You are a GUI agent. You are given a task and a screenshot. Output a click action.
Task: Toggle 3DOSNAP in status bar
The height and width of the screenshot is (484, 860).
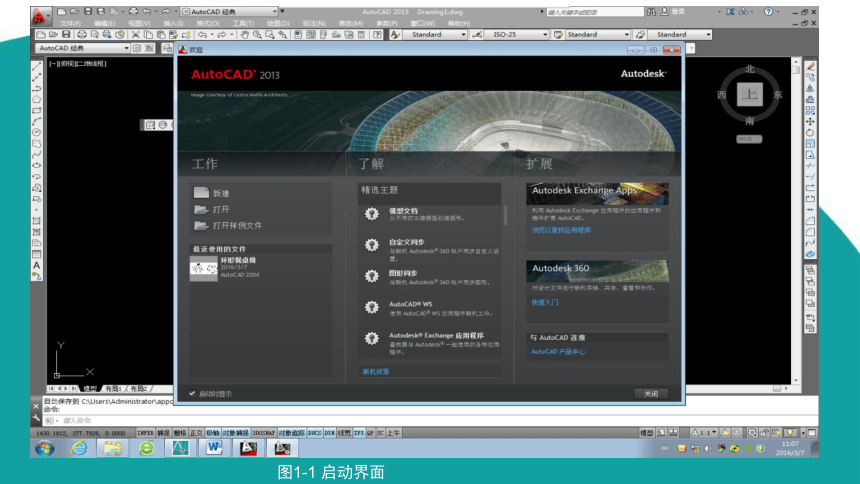264,433
